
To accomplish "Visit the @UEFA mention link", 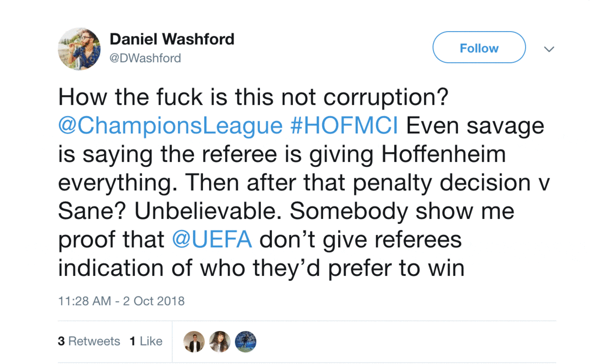I will pos(212,239).
